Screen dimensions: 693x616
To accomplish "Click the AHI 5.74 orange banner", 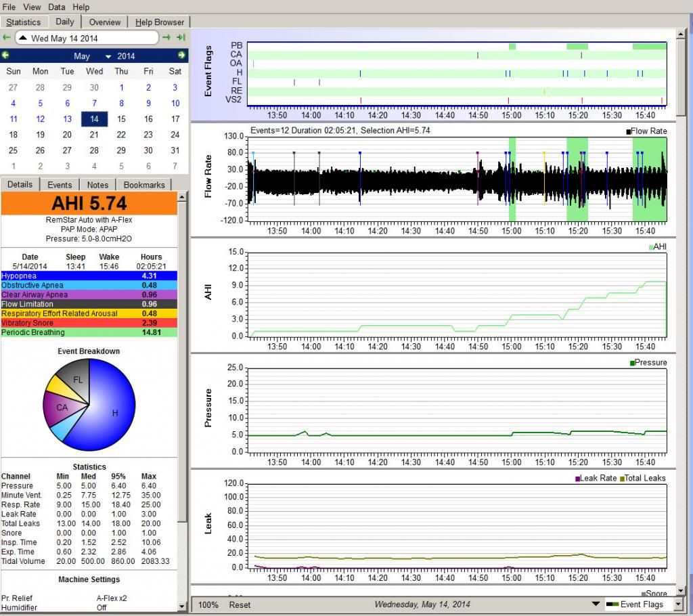I will coord(89,204).
